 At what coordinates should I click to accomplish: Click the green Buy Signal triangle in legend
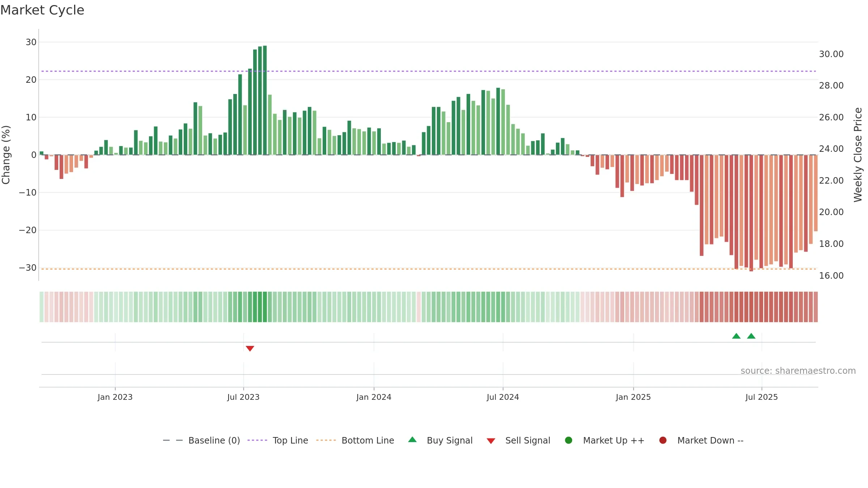point(412,440)
